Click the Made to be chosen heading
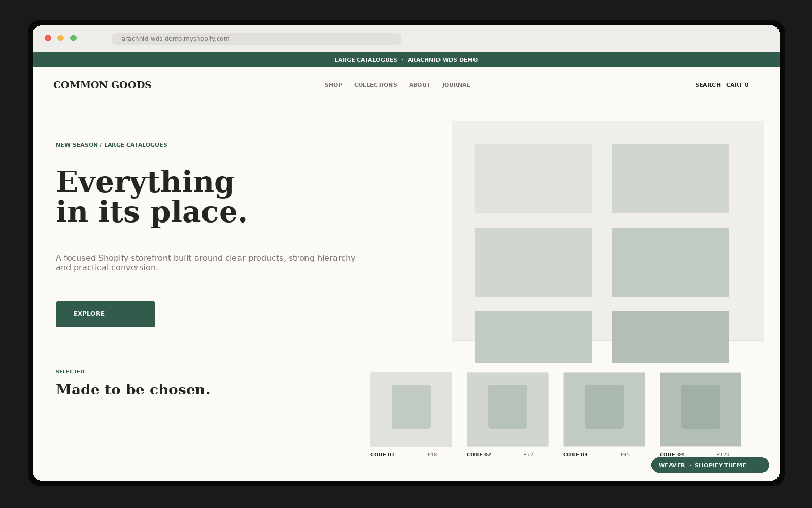 [x=133, y=390]
